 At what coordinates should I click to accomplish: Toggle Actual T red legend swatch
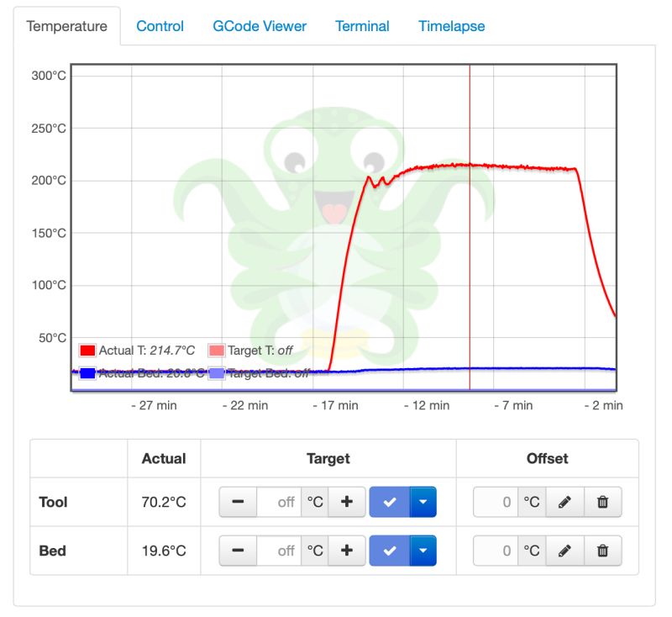click(87, 351)
